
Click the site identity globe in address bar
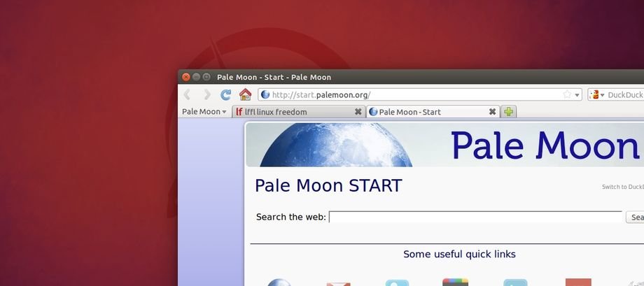tap(265, 95)
